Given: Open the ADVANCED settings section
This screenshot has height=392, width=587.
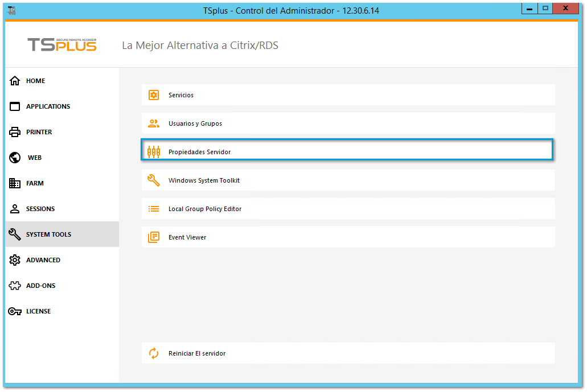Looking at the screenshot, I should click(62, 260).
